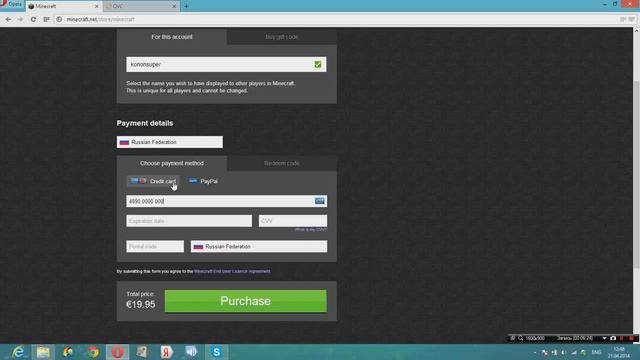
Task: Click the CVV field
Action: coord(293,221)
